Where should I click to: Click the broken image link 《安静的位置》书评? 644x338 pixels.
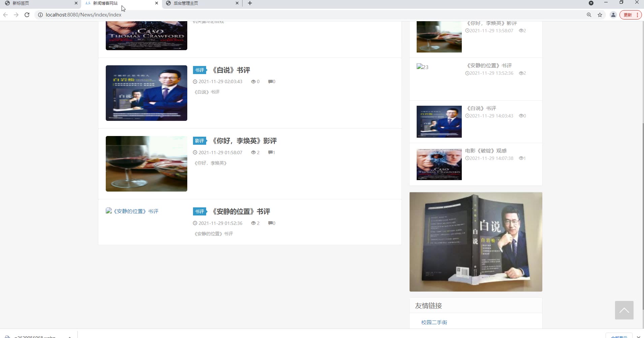pos(132,211)
